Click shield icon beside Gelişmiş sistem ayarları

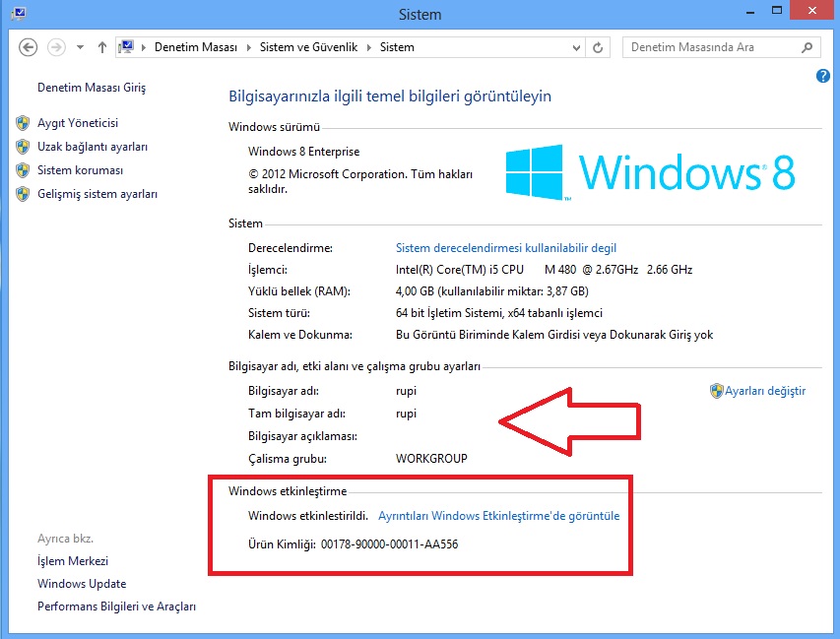[x=23, y=194]
